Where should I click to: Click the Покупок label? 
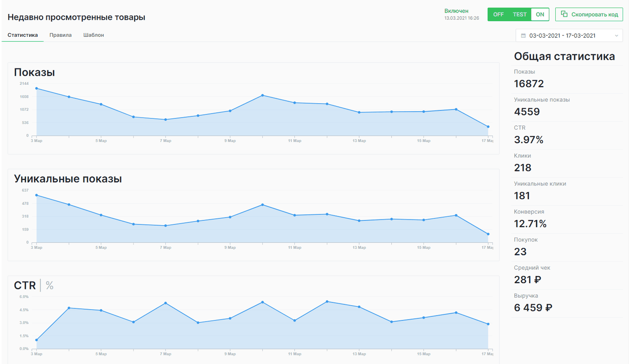click(526, 240)
